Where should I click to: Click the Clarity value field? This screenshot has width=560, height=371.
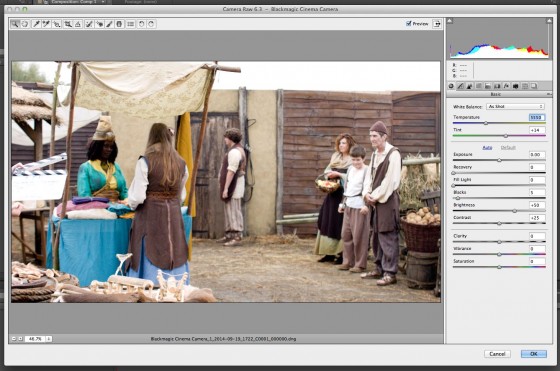pyautogui.click(x=537, y=236)
